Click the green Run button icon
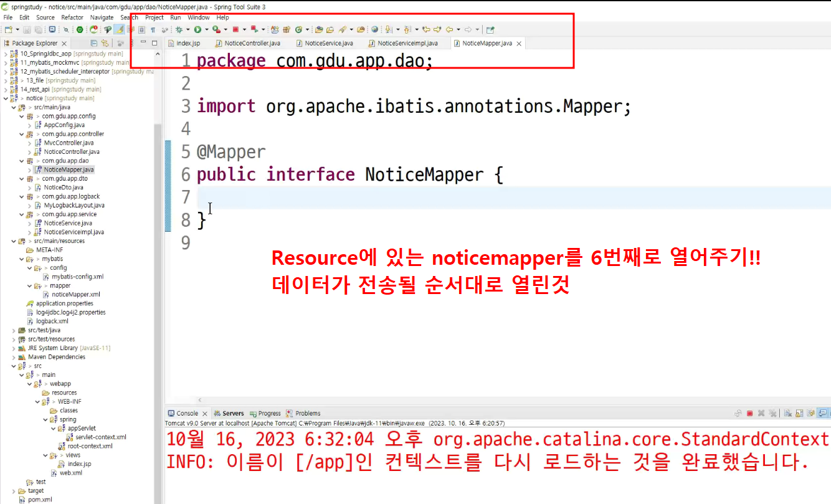Image resolution: width=831 pixels, height=504 pixels. tap(197, 29)
